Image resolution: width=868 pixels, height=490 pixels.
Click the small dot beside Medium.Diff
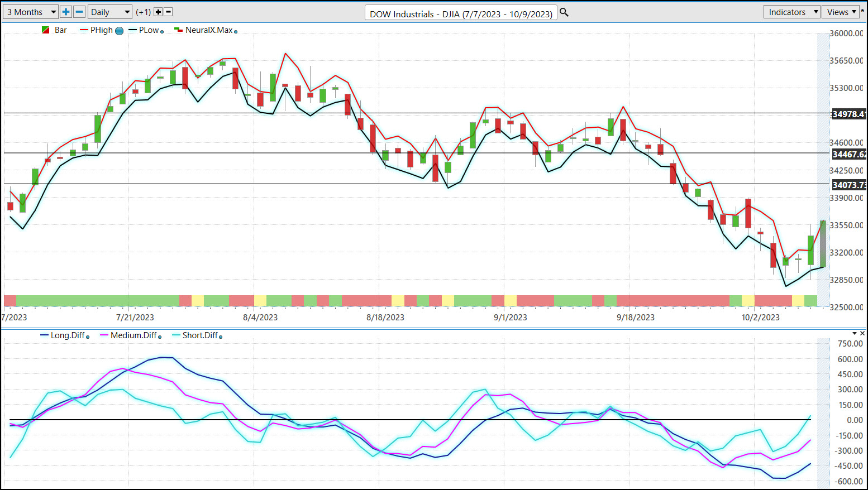160,337
